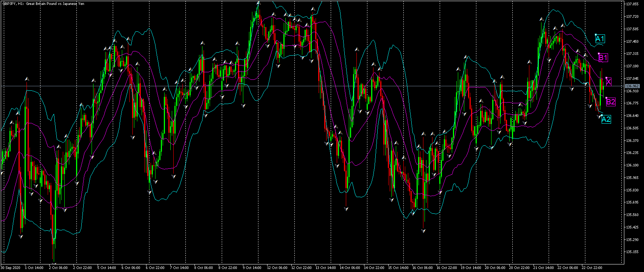Viewport: 644px width, 272px height.
Task: Click the fractal arrow at the chart's highest peak
Action: pyautogui.click(x=258, y=3)
